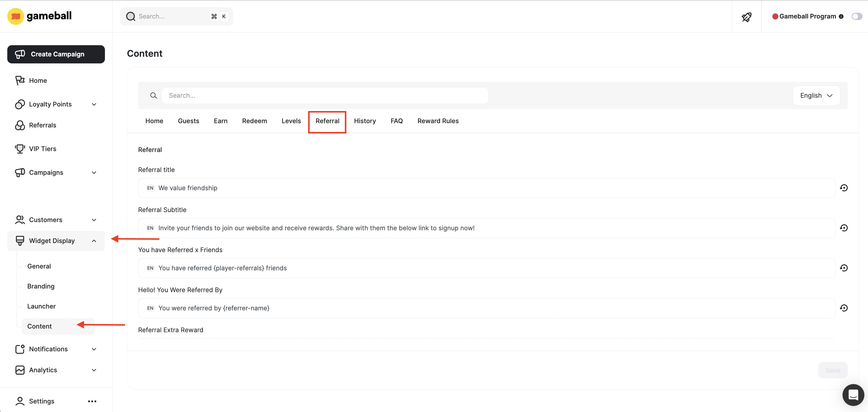Click the Home flag icon in sidebar
This screenshot has width=868, height=412.
pyautogui.click(x=20, y=80)
